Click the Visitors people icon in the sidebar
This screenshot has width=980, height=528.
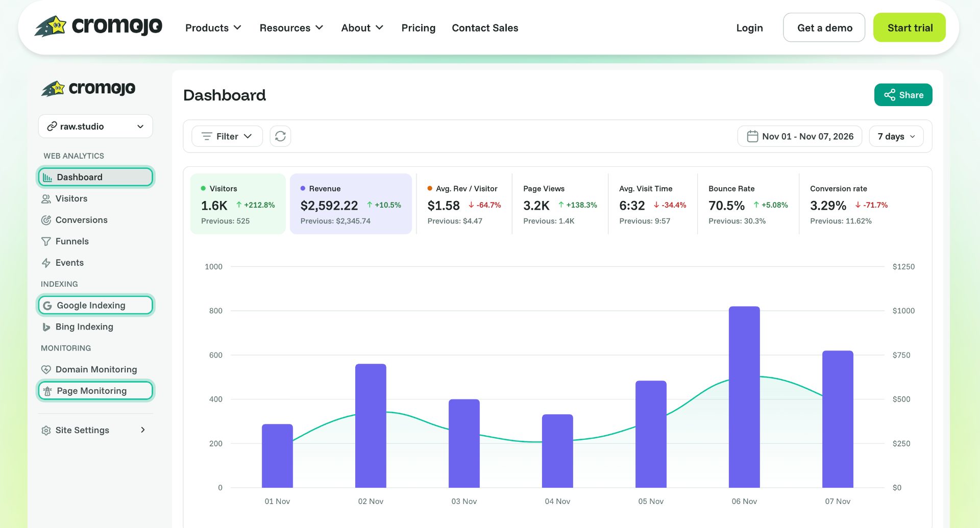(x=46, y=199)
